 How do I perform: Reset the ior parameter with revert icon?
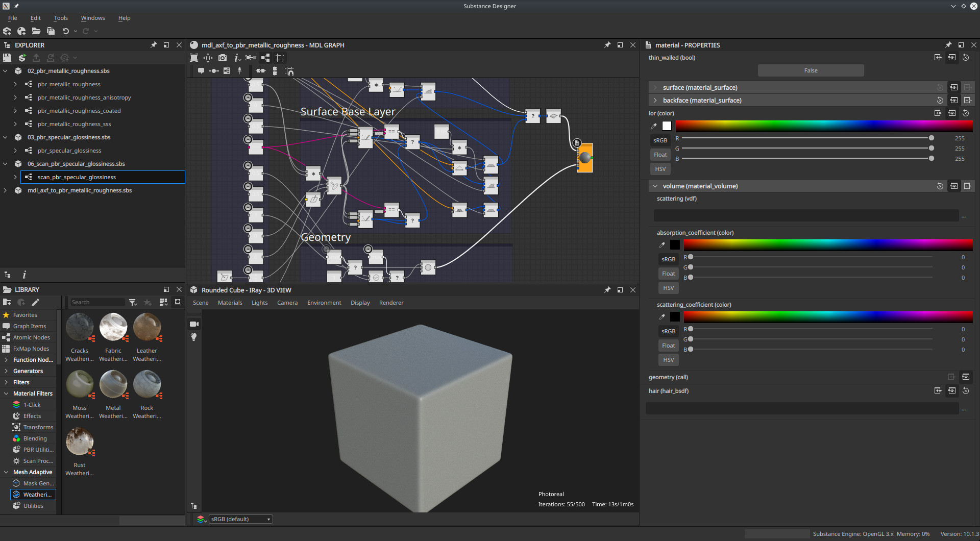tap(966, 113)
